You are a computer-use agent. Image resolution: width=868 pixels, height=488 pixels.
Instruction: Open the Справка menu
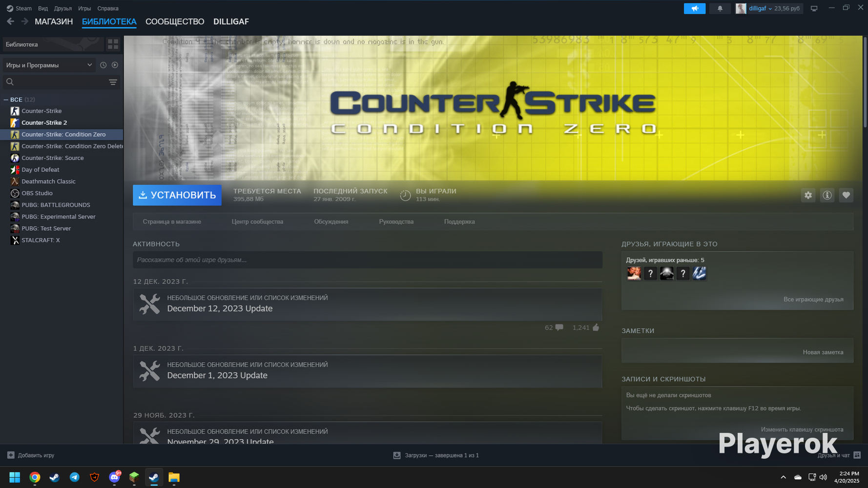click(108, 8)
